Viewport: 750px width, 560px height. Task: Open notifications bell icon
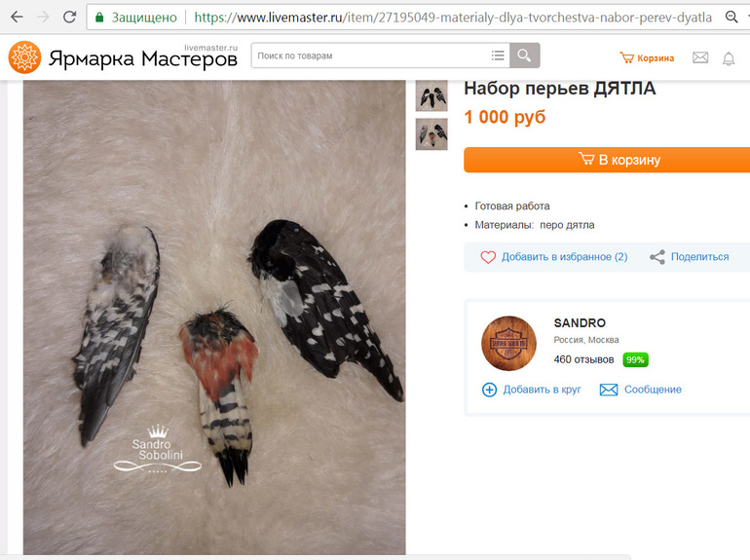(729, 58)
